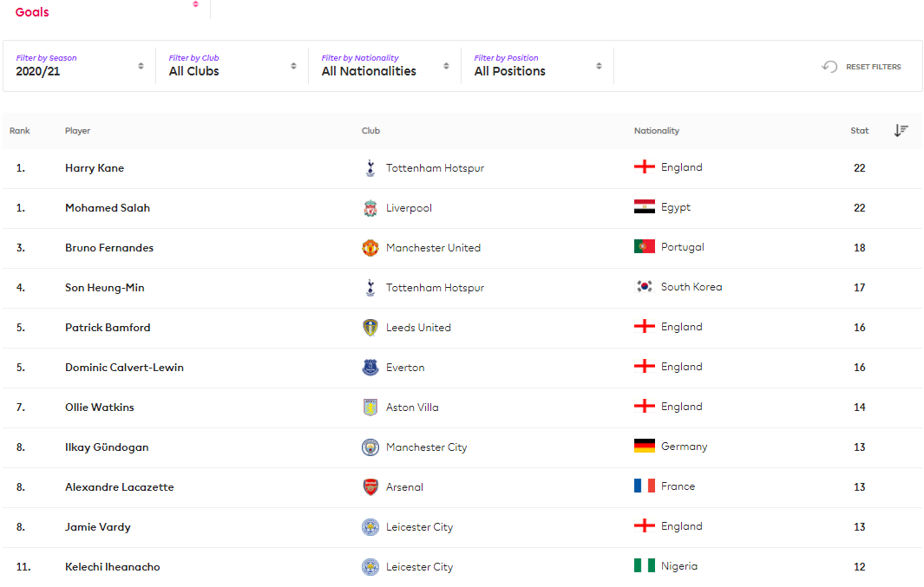The width and height of the screenshot is (924, 587).
Task: Click the sort descending icon next to Stat
Action: click(x=901, y=131)
